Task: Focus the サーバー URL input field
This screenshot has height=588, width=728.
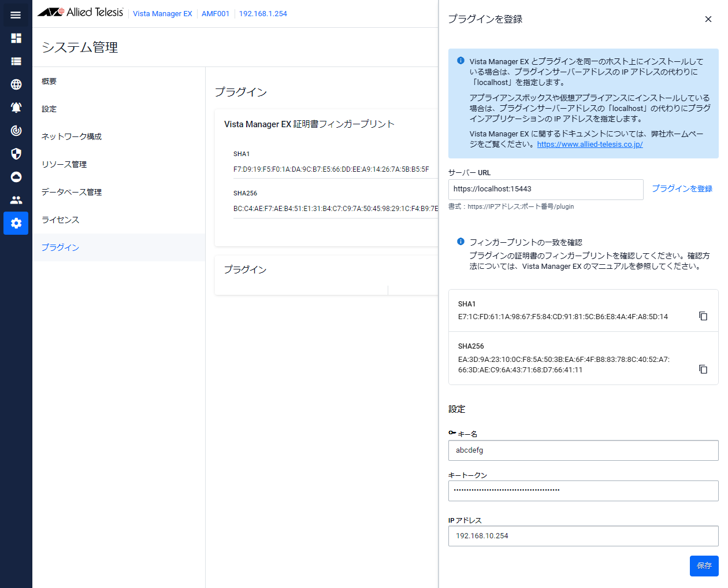Action: (546, 190)
